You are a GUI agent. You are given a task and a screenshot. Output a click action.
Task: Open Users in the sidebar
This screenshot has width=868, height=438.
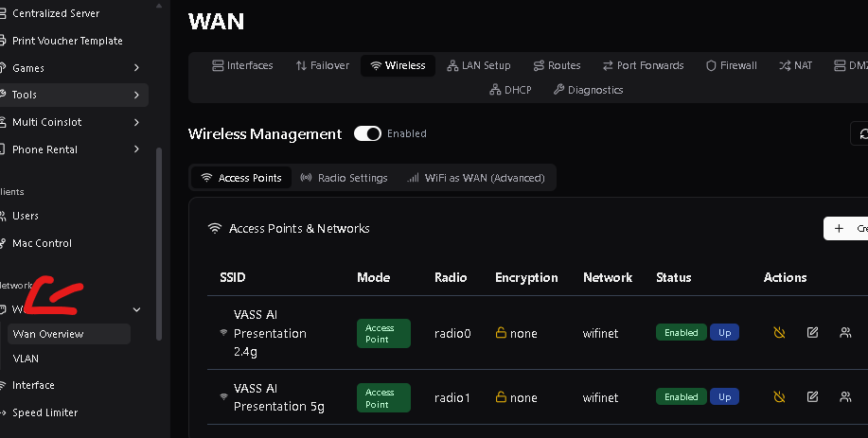(x=25, y=216)
